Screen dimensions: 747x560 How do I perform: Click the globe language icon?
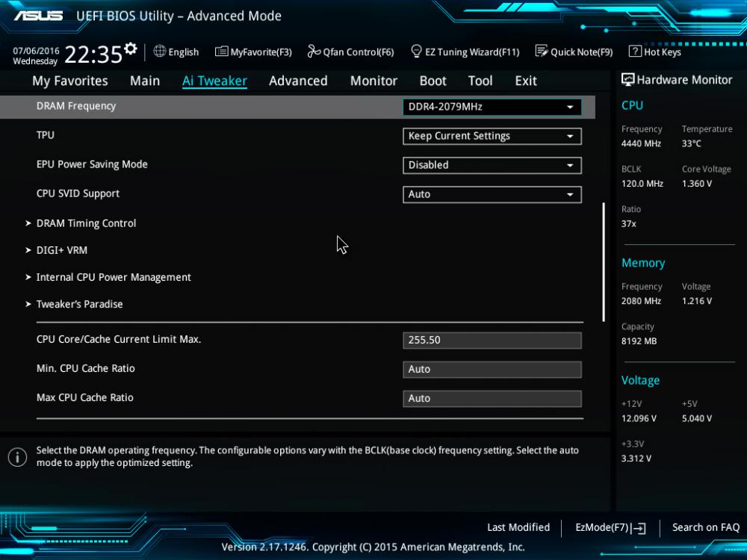[160, 52]
